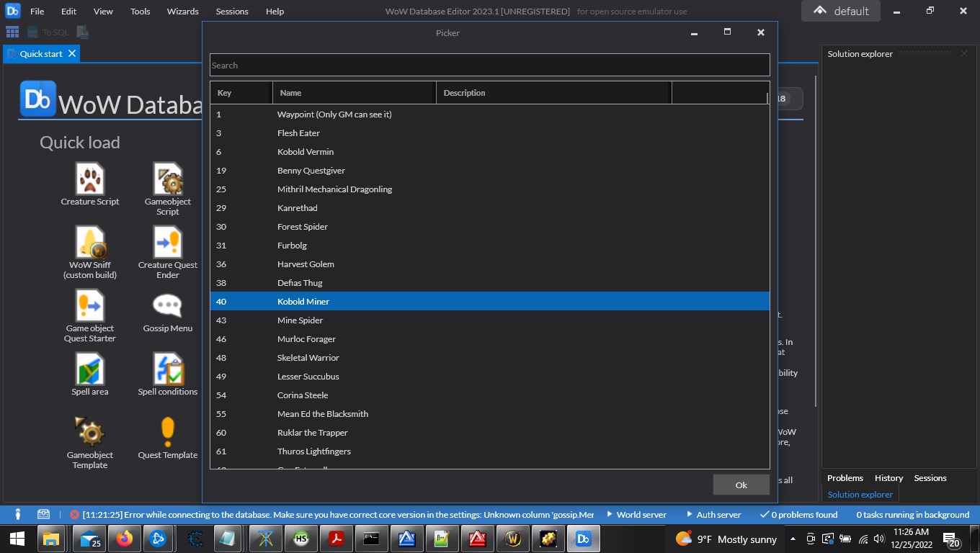
Task: Click the 0 problems found status link
Action: 799,515
